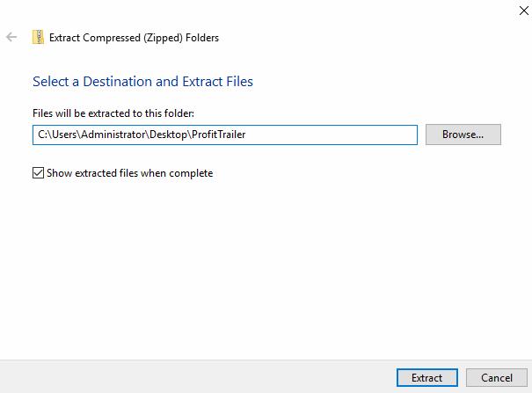Click the back arrow icon

(x=11, y=37)
